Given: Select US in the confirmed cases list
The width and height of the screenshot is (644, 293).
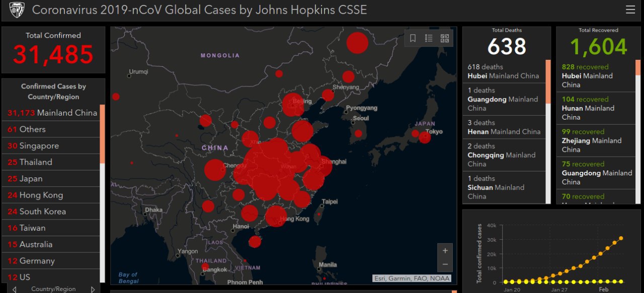Looking at the screenshot, I should [51, 277].
